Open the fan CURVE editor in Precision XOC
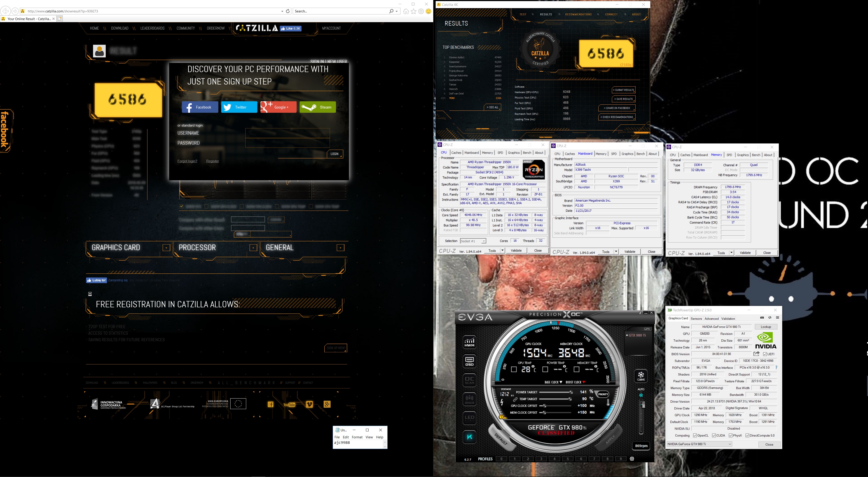 [x=641, y=376]
